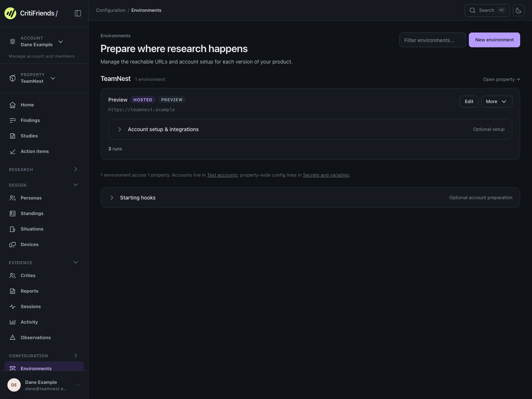
Task: Expand Account setup & integrations row
Action: point(310,129)
